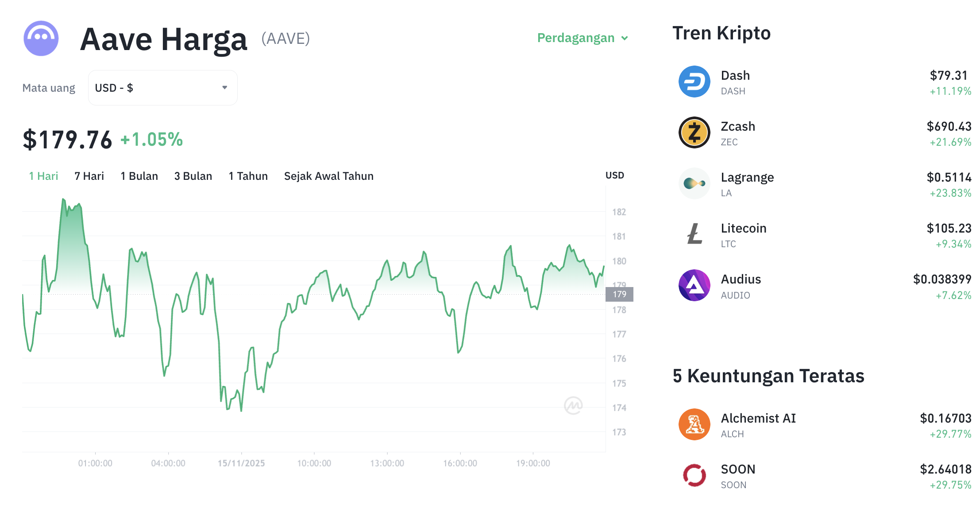Open the 5 Keuntungan Teratas section
This screenshot has height=505, width=980.
[x=768, y=376]
